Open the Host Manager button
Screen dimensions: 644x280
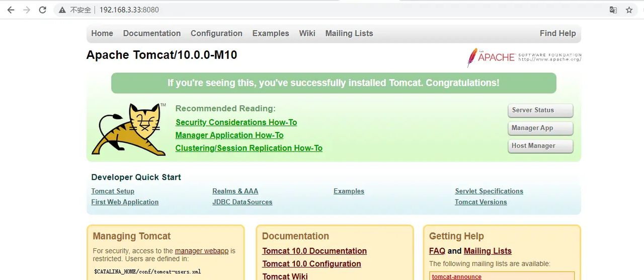point(540,146)
